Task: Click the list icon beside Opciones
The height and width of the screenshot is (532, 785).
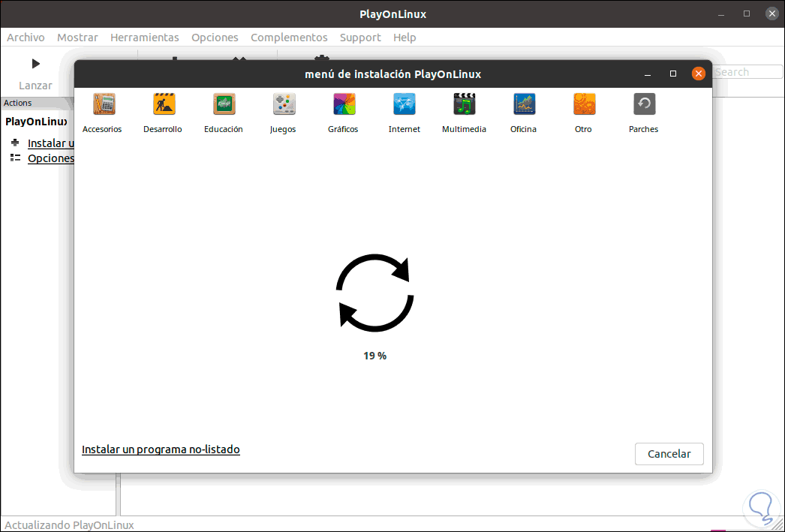Action: pos(15,158)
